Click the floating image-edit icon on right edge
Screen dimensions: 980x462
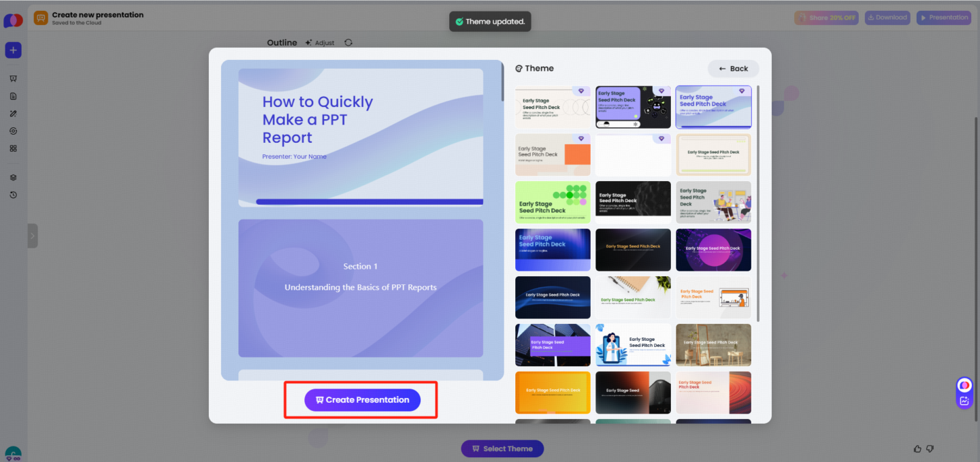pyautogui.click(x=964, y=401)
